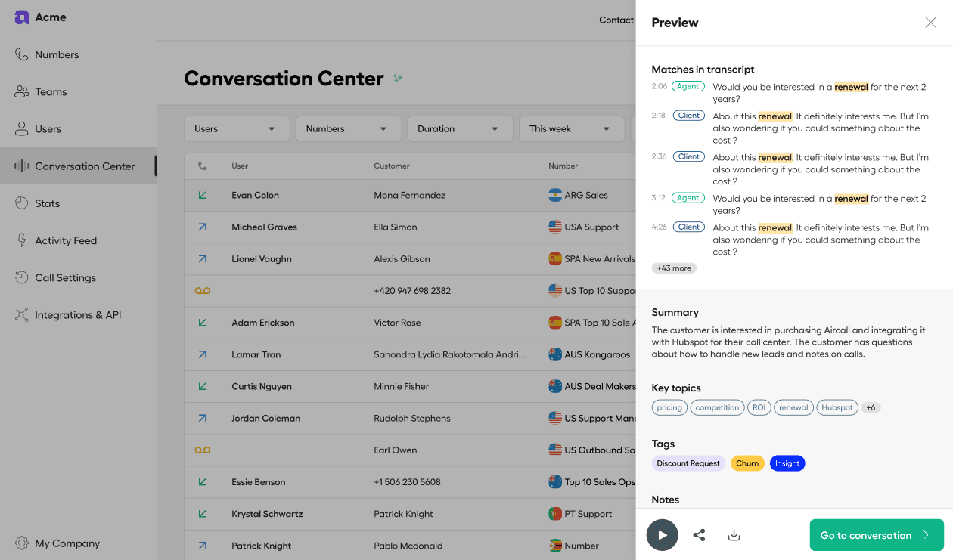Open Call Settings from the sidebar
The width and height of the screenshot is (953, 560).
click(63, 277)
